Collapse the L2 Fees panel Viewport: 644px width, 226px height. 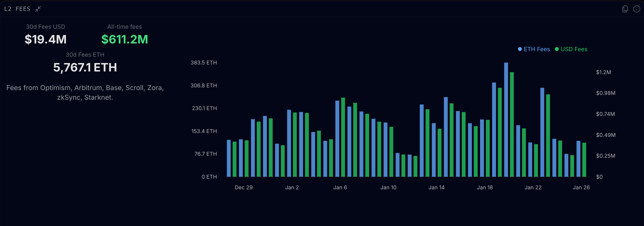point(38,9)
